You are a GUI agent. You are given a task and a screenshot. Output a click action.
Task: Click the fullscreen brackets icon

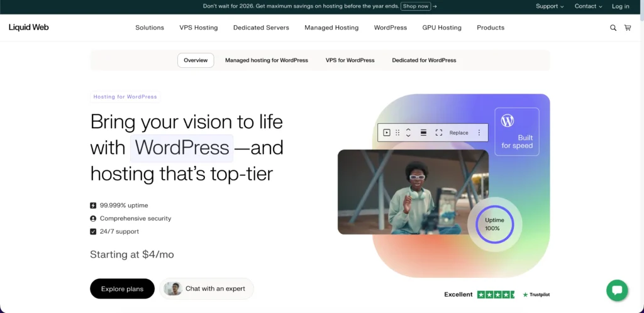(x=439, y=133)
